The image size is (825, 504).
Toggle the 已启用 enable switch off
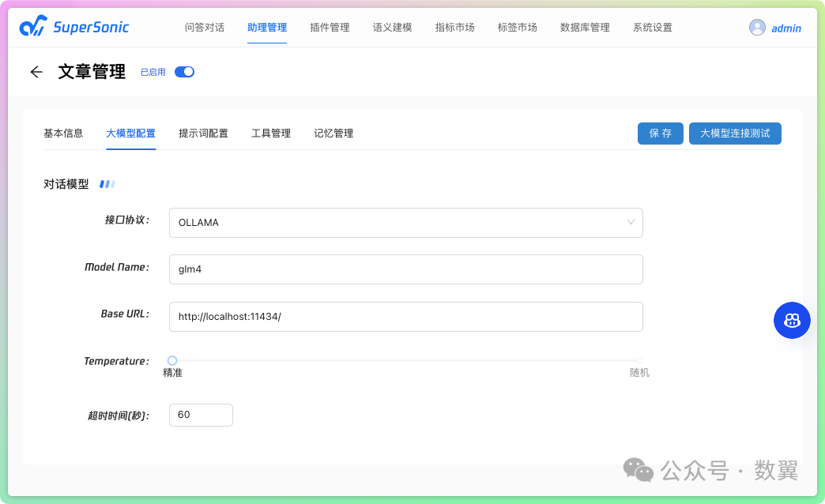tap(185, 72)
